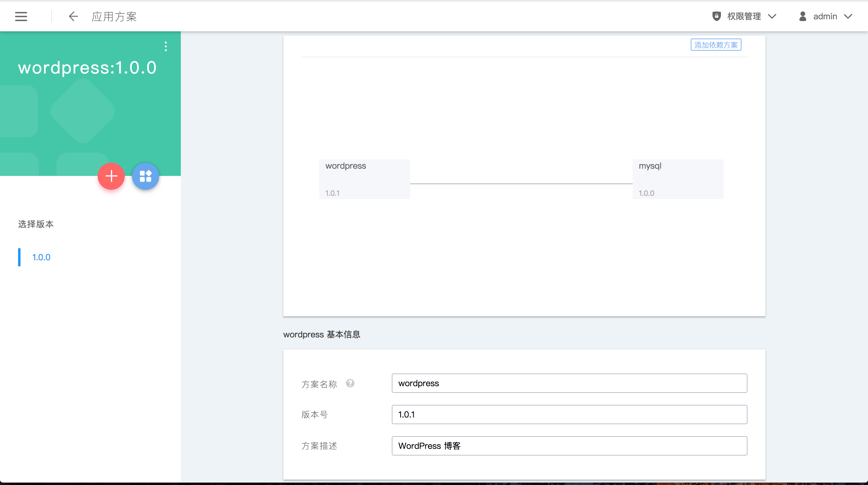Click the admin user avatar icon
868x485 pixels.
(803, 16)
